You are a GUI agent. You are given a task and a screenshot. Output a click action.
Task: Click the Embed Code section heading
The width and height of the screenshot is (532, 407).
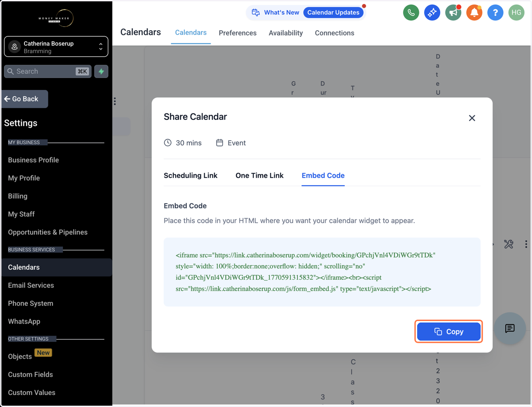pos(185,206)
